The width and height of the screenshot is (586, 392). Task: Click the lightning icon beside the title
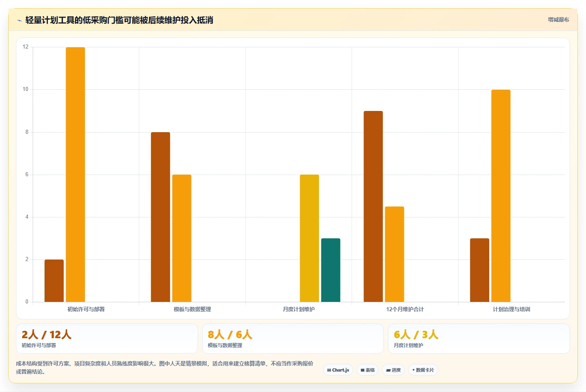(19, 20)
